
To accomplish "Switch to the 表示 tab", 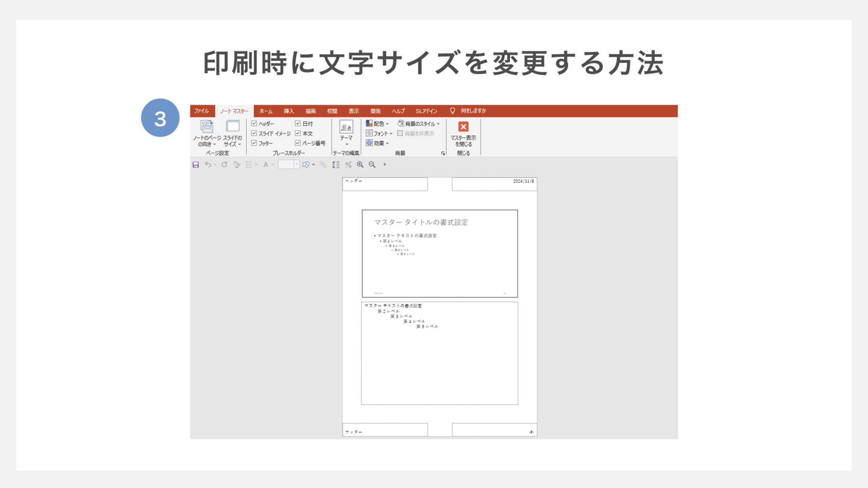I will (354, 111).
